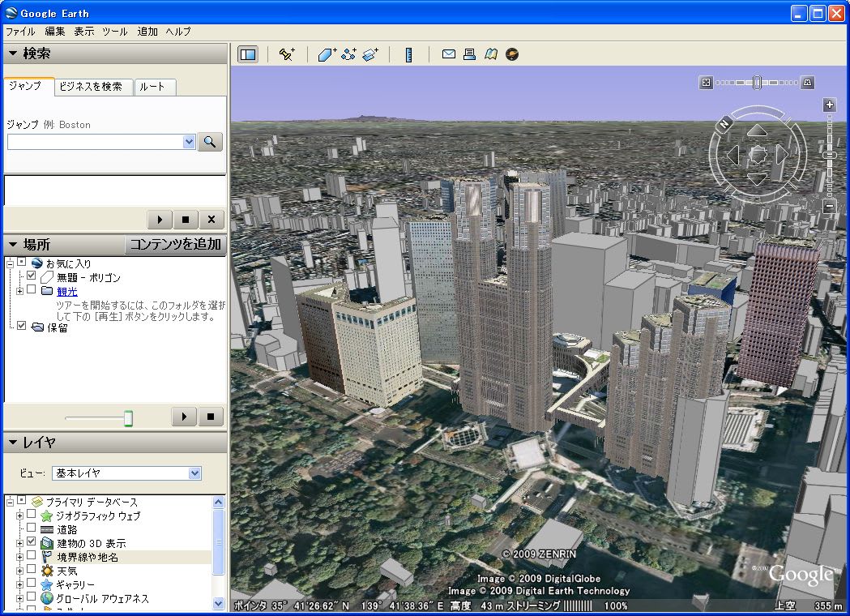This screenshot has height=616, width=850.
Task: Toggle the お気に入り folder checkbox
Action: [x=21, y=262]
